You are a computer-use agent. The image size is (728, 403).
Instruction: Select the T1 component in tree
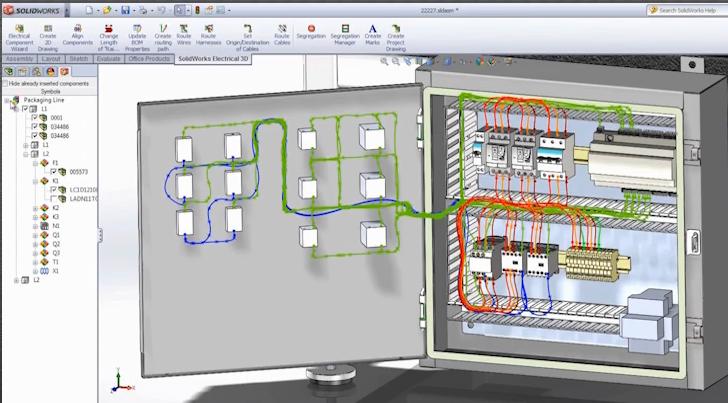55,262
